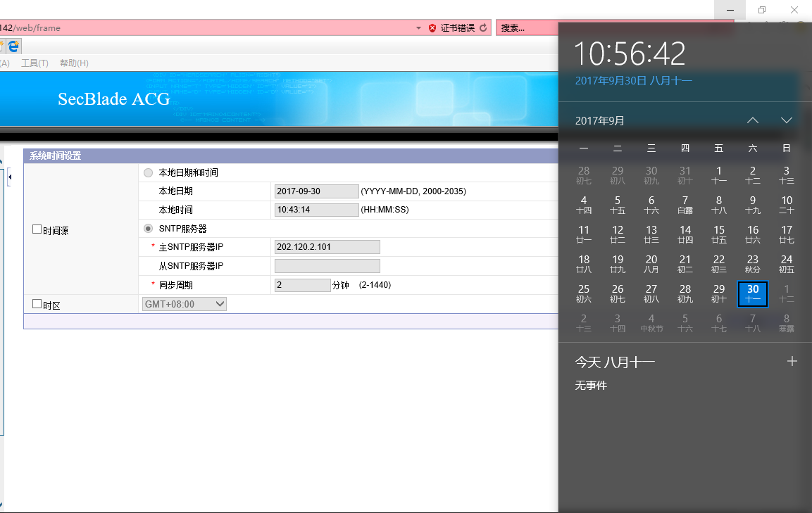Image resolution: width=812 pixels, height=513 pixels.
Task: Select September 7 白露 in calendar
Action: [x=685, y=205]
